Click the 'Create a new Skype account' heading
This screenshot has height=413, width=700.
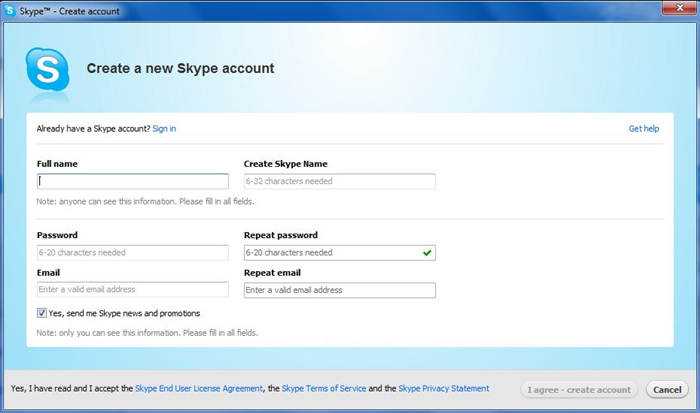(x=180, y=68)
